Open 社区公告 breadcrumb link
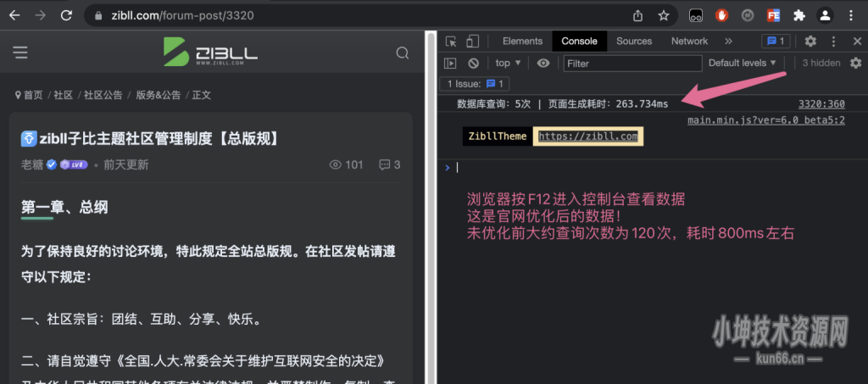The width and height of the screenshot is (868, 384). click(x=103, y=95)
